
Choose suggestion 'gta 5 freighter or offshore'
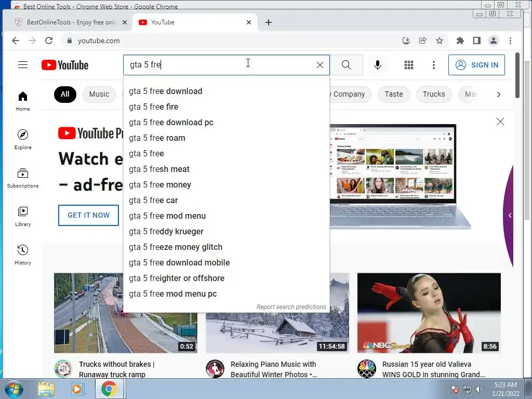pos(226,278)
